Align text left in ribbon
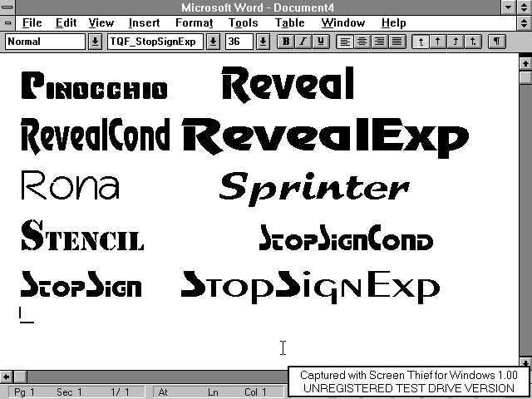 point(344,42)
